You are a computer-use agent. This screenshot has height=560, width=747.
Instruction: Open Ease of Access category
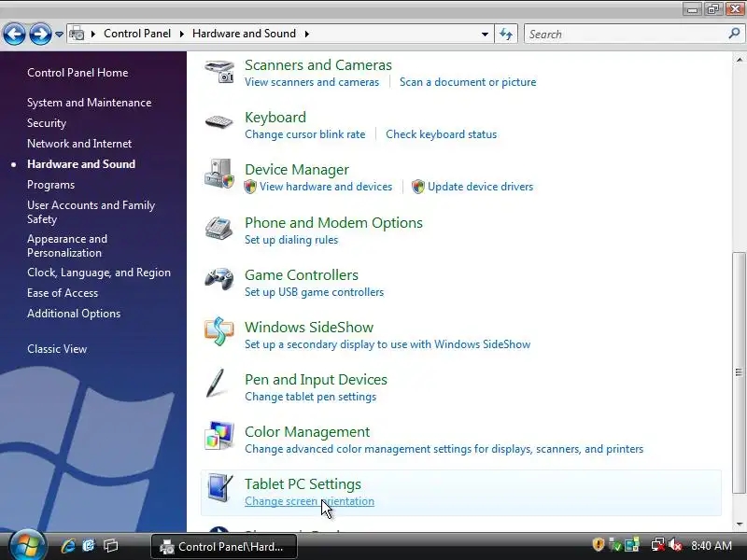click(63, 293)
